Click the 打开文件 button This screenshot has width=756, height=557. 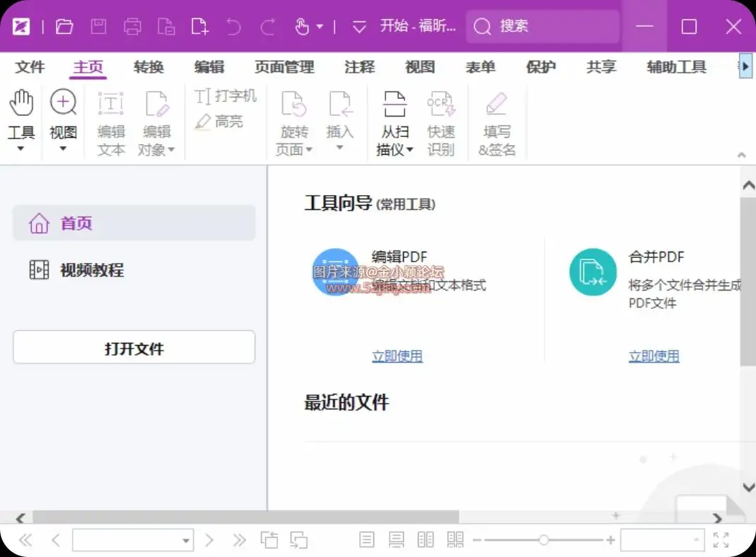[x=134, y=348]
